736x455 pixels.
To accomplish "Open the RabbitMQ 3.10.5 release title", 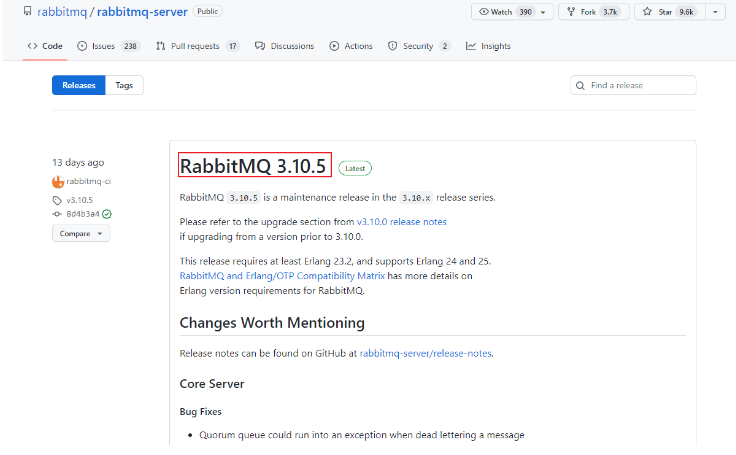I will [253, 166].
